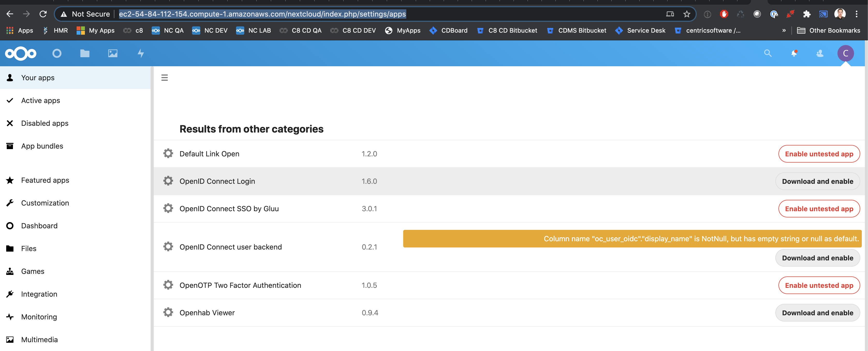Viewport: 868px width, 351px height.
Task: Select Disabled apps in the sidebar
Action: pos(44,123)
